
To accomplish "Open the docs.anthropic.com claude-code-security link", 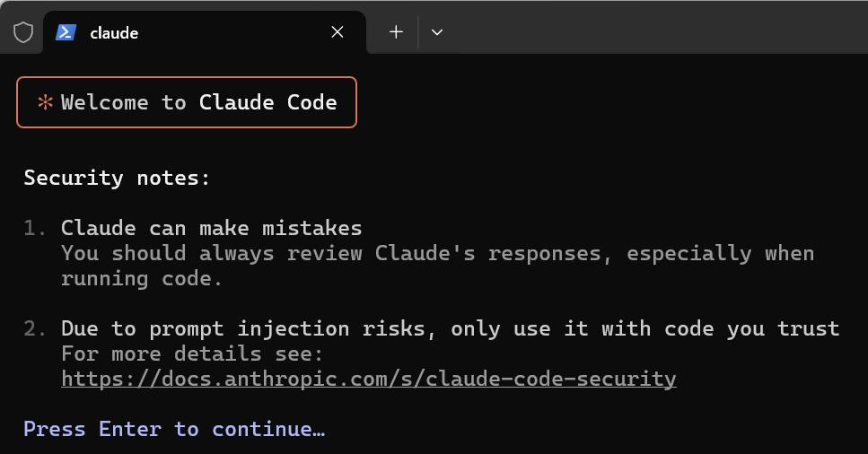I will pos(368,379).
